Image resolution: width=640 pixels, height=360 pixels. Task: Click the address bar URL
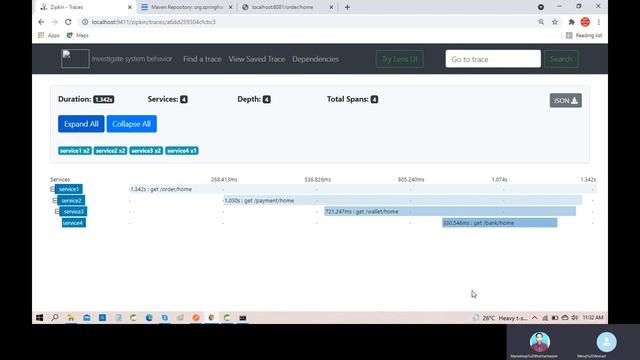coord(153,22)
